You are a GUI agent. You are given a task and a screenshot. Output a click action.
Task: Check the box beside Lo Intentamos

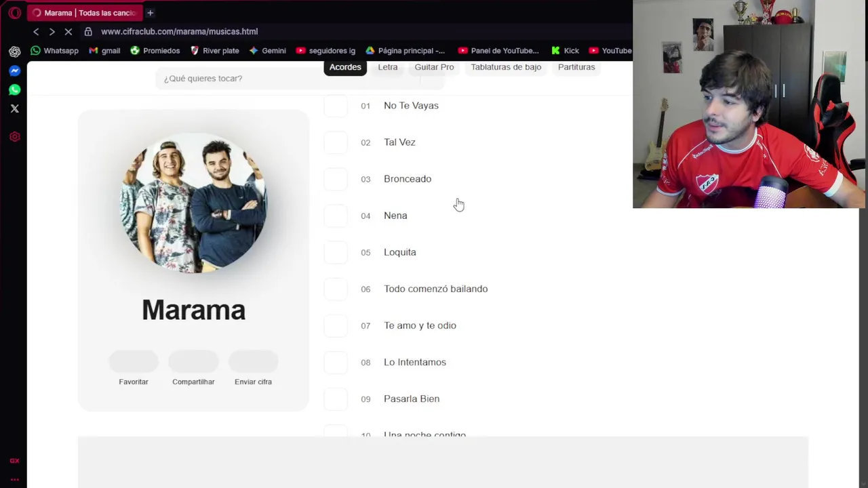tap(336, 362)
